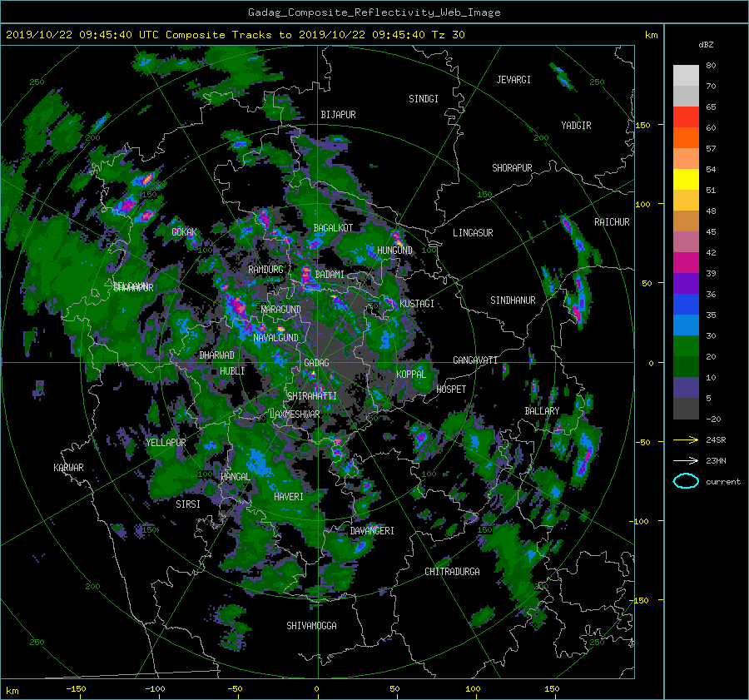
Task: Click the HAVERI city label
Action: (x=289, y=497)
